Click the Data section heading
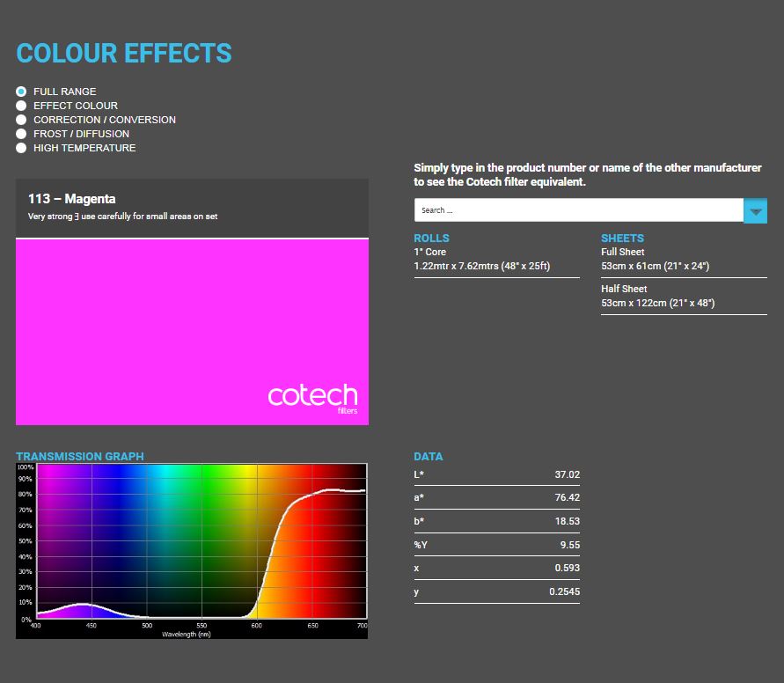This screenshot has height=683, width=784. coord(429,457)
